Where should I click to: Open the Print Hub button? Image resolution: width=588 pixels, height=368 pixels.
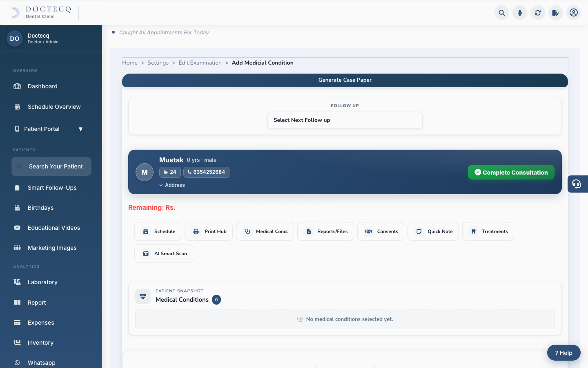point(209,231)
